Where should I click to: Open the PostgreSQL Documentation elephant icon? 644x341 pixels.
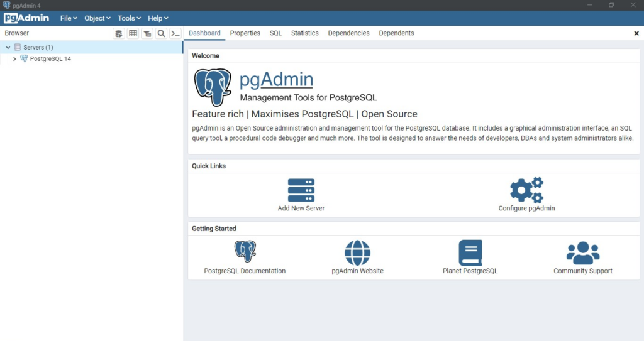point(245,251)
